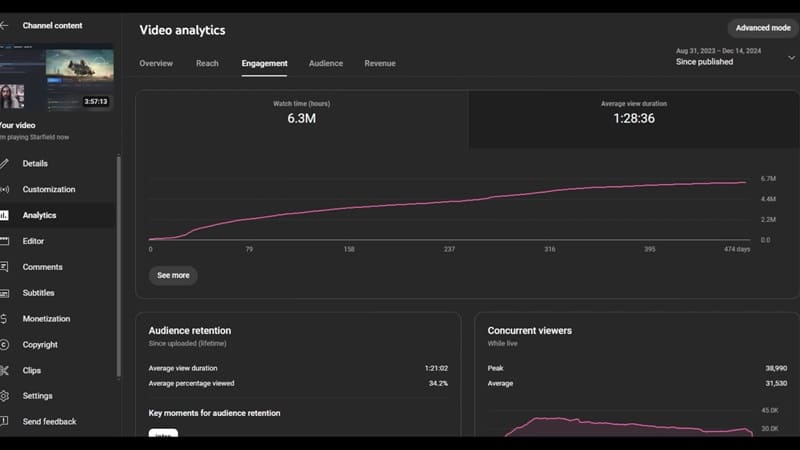This screenshot has height=450, width=800.
Task: Click the Clips scissors icon
Action: 4,370
